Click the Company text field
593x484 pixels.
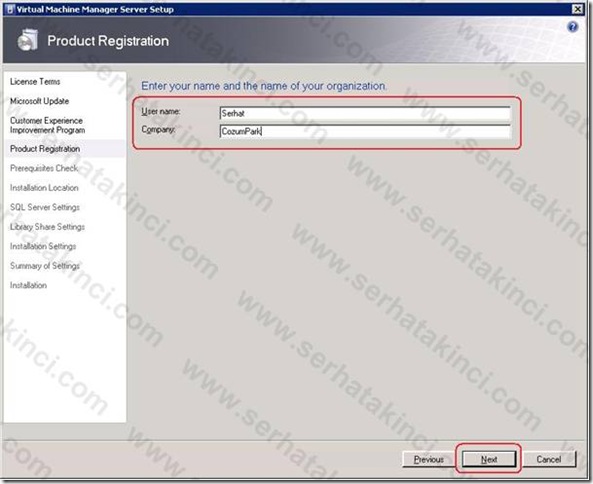click(x=365, y=131)
